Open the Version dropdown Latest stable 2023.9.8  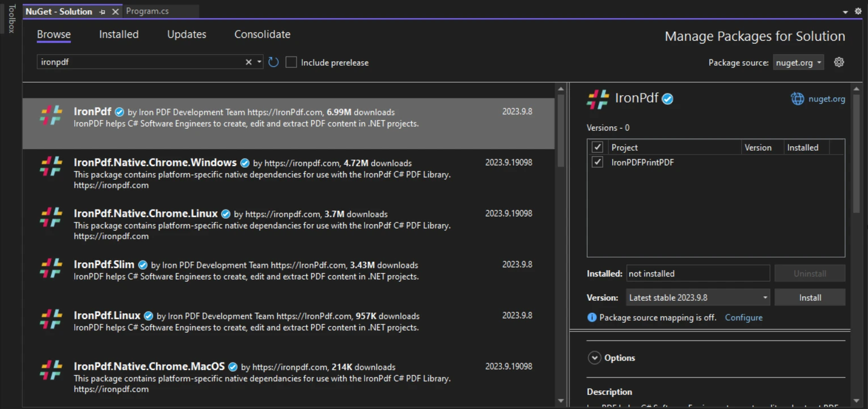(x=698, y=297)
